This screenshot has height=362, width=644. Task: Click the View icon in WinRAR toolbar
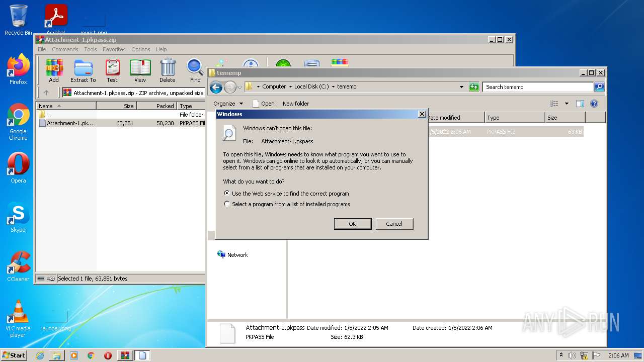(140, 71)
